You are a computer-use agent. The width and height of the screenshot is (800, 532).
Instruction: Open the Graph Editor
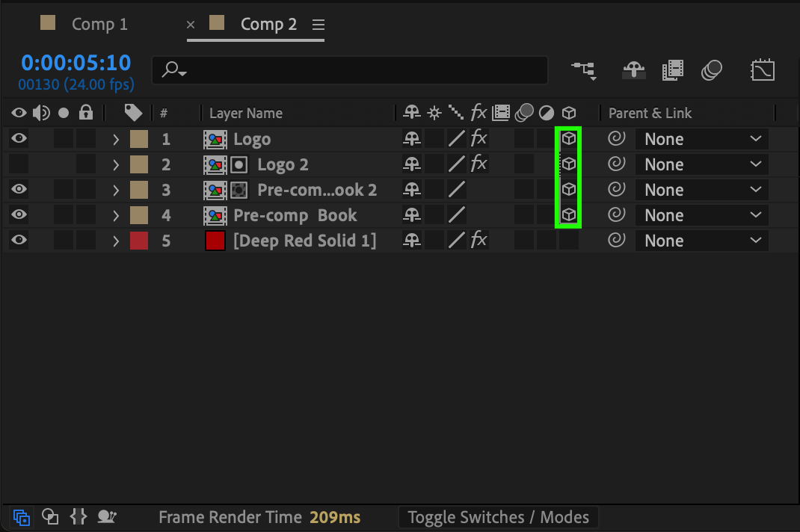(x=762, y=70)
